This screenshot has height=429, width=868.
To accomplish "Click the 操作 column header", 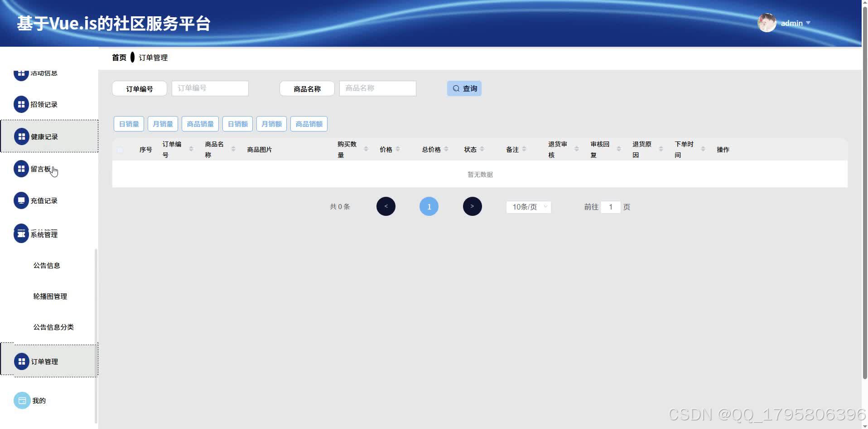I will pos(723,149).
